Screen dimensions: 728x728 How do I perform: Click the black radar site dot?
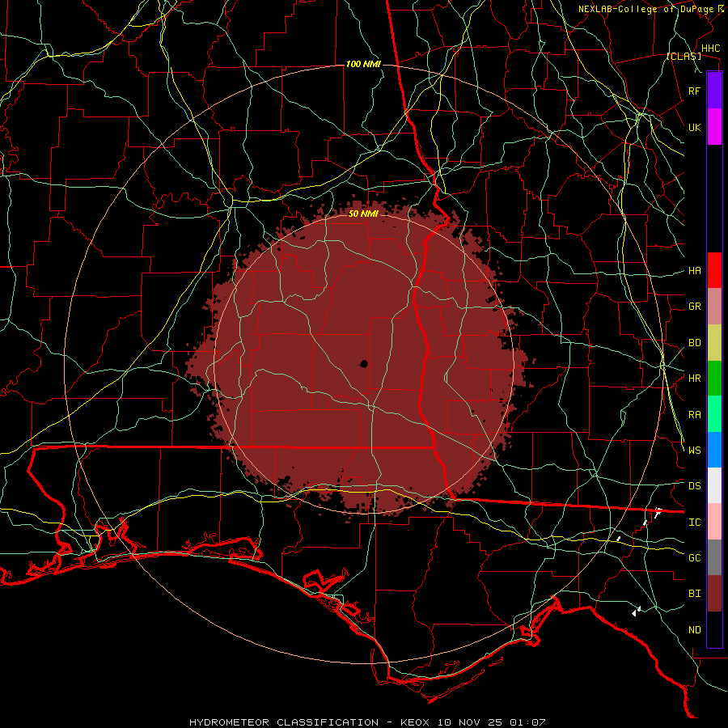pos(364,363)
